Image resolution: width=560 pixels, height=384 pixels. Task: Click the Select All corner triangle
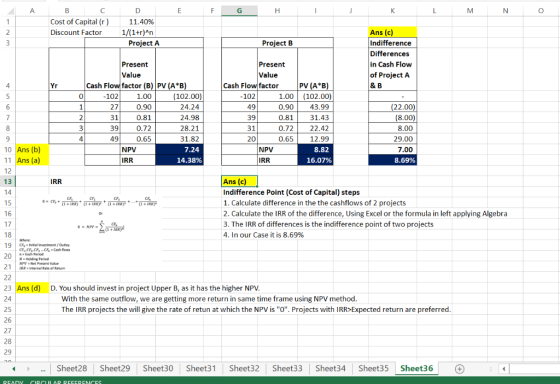pyautogui.click(x=11, y=11)
